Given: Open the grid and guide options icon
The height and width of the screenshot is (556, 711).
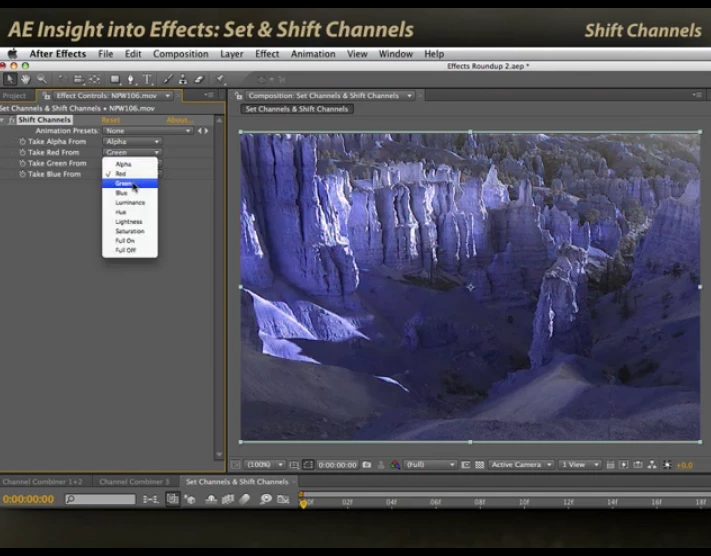Looking at the screenshot, I should 294,465.
